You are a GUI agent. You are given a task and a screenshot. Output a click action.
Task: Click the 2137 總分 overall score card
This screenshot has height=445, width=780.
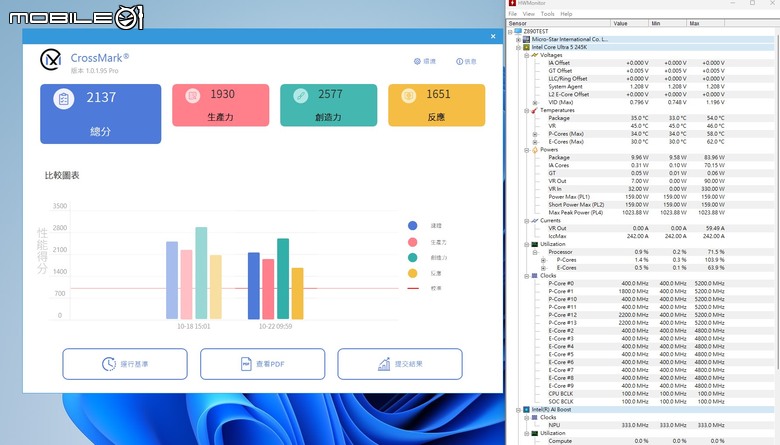(x=100, y=114)
